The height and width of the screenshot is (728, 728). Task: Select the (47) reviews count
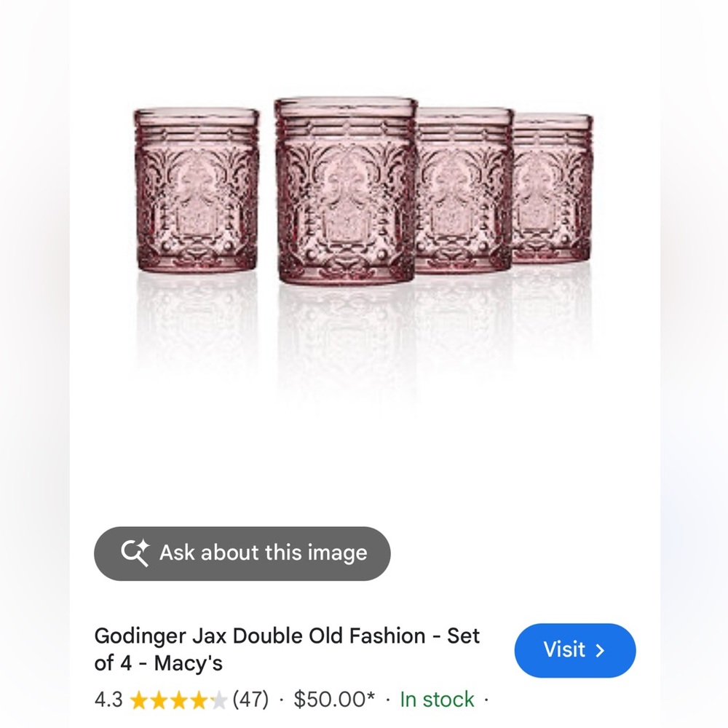[249, 700]
